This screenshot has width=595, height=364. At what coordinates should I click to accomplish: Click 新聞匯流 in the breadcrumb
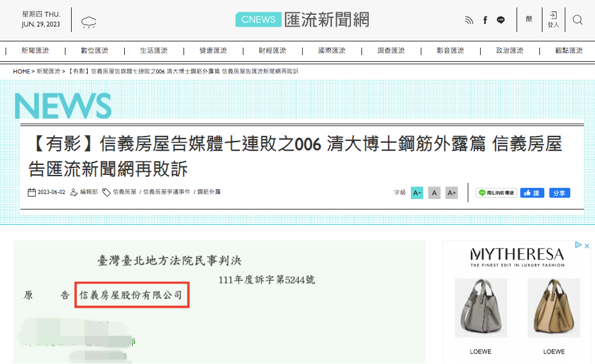click(x=48, y=71)
